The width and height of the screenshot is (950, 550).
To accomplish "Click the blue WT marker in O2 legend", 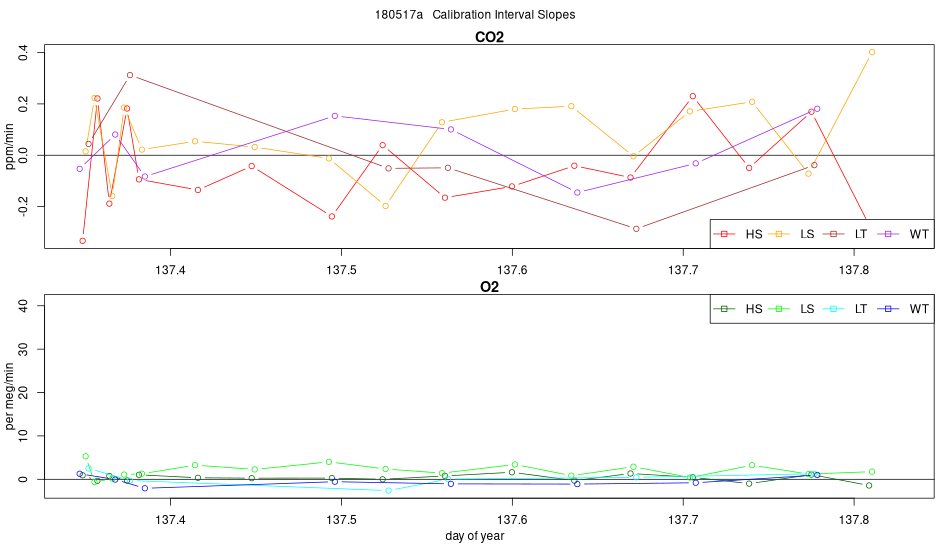I will (x=888, y=309).
